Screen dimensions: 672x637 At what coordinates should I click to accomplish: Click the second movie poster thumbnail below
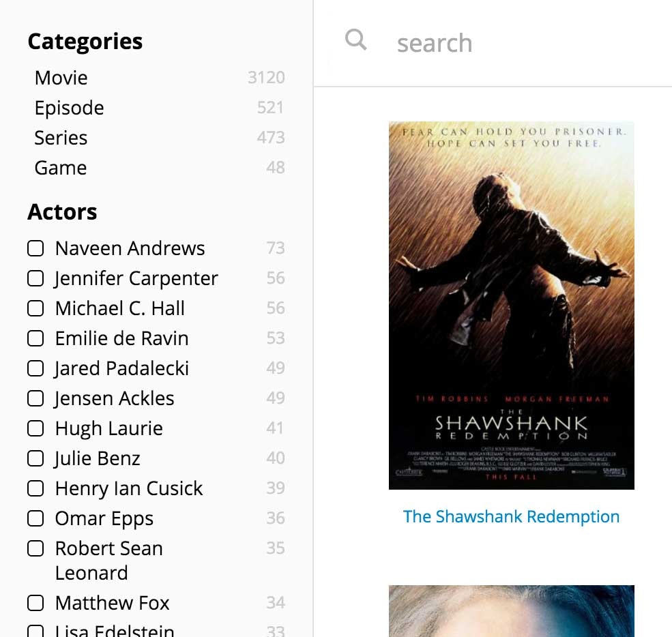(511, 611)
